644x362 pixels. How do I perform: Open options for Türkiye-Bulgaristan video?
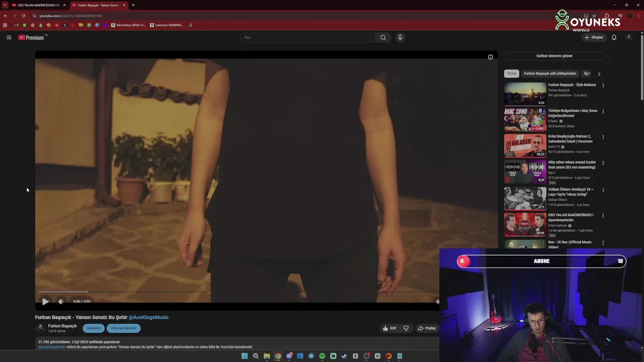coord(603,111)
